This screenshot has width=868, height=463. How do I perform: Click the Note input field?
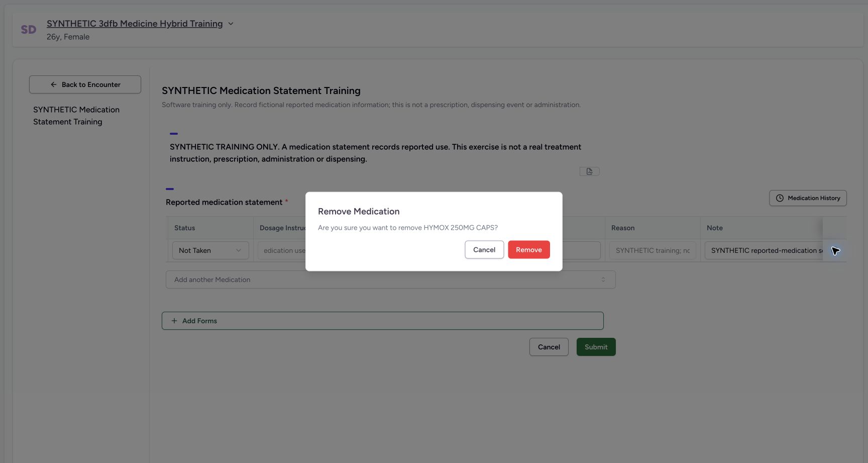pyautogui.click(x=764, y=250)
